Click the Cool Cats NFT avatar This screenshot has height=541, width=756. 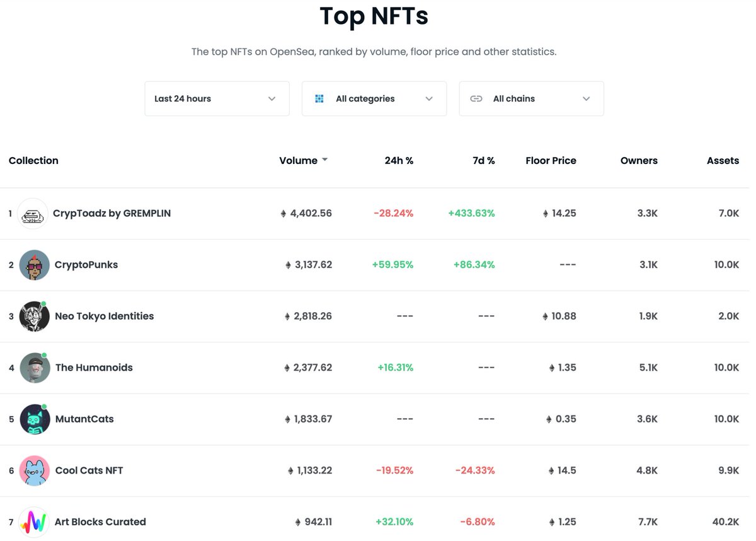(34, 470)
